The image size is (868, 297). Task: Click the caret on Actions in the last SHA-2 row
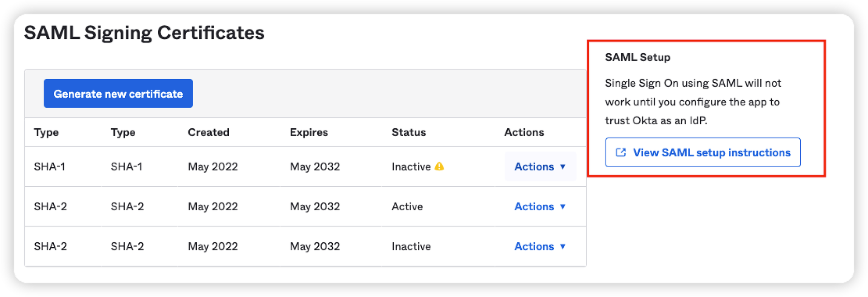pyautogui.click(x=563, y=246)
